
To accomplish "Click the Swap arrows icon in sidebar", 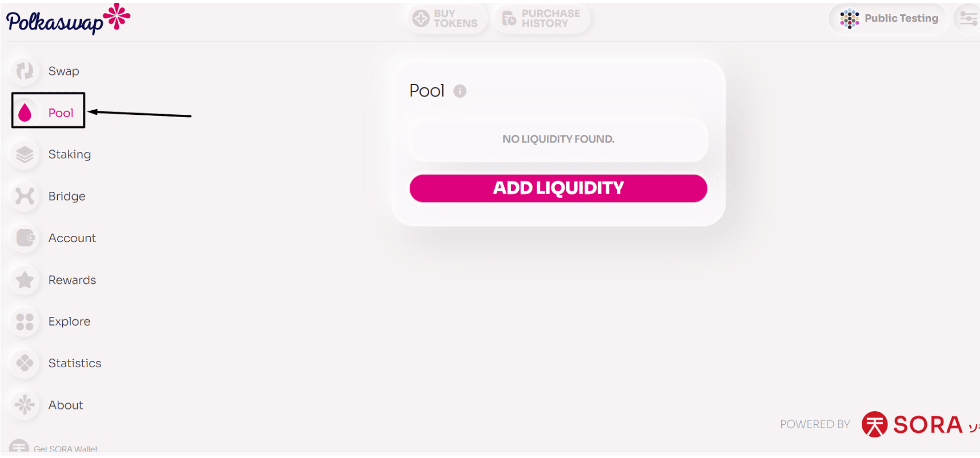I will click(25, 71).
